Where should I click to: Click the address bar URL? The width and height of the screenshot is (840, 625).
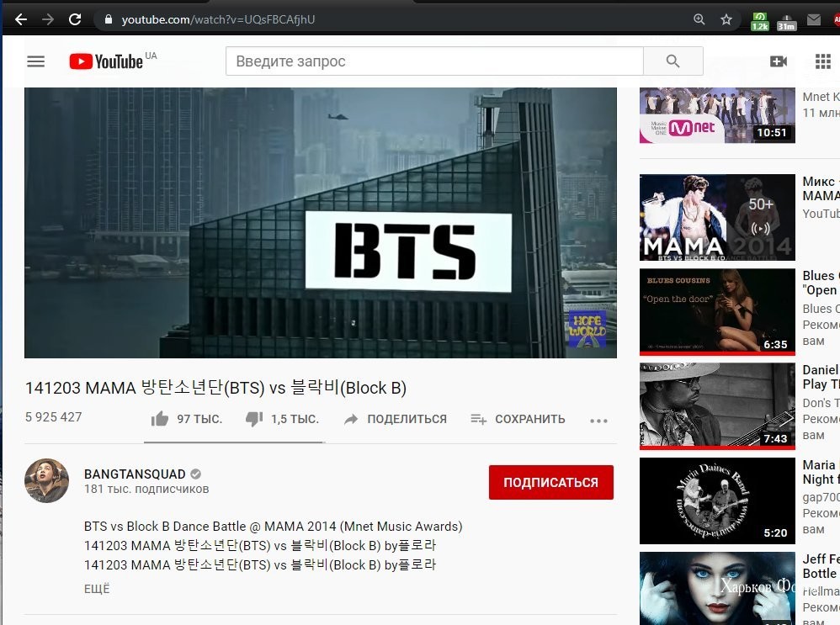click(218, 20)
